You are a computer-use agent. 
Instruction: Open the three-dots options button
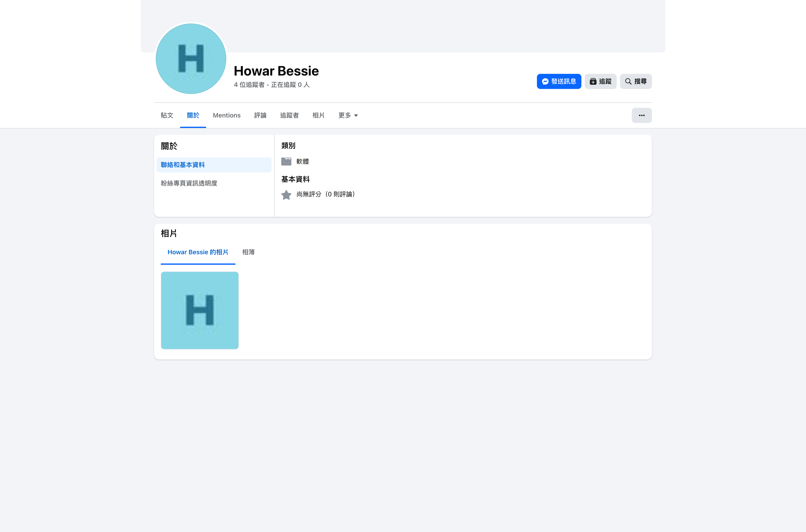641,115
